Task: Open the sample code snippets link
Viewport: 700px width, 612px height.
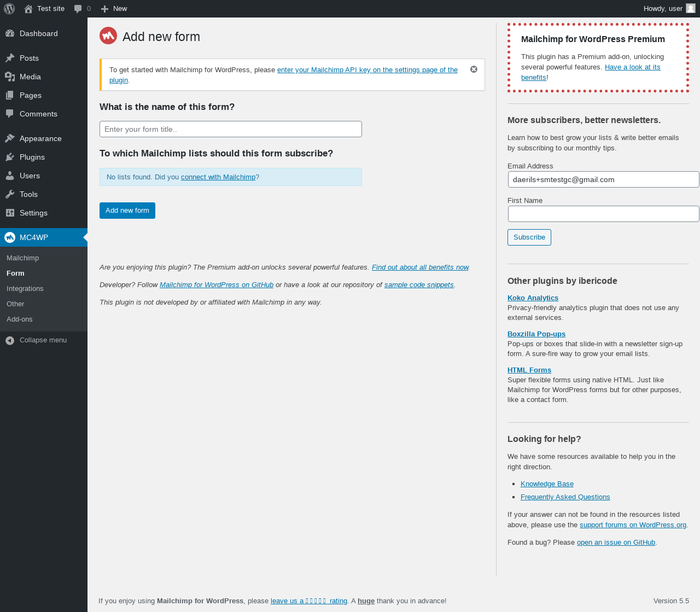Action: (419, 285)
